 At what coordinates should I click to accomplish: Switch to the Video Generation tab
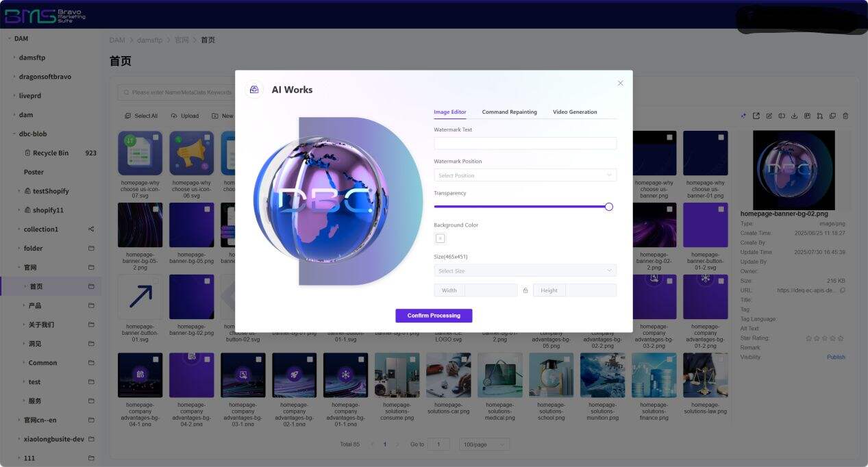(574, 112)
